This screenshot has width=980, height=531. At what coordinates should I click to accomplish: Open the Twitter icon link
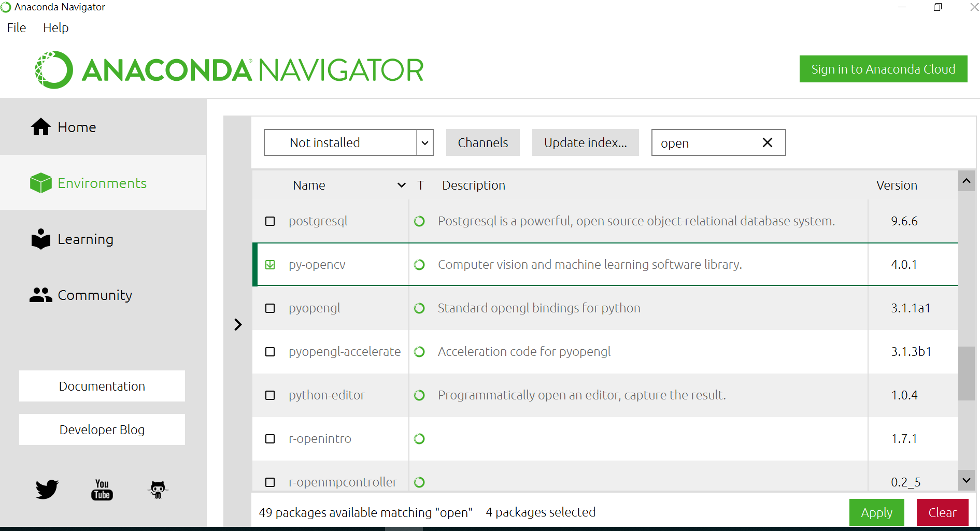[x=47, y=489]
